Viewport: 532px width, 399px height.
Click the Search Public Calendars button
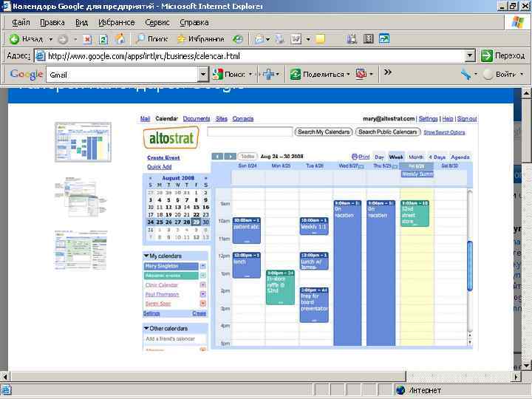[x=388, y=132]
